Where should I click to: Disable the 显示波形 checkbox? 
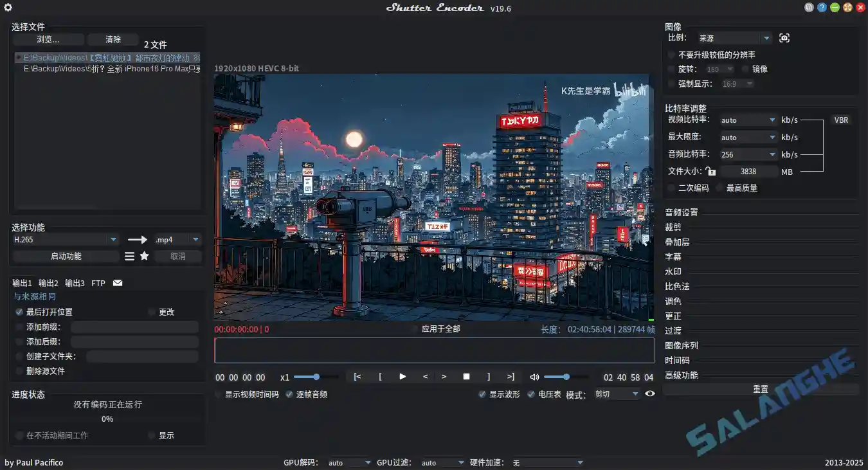(482, 394)
